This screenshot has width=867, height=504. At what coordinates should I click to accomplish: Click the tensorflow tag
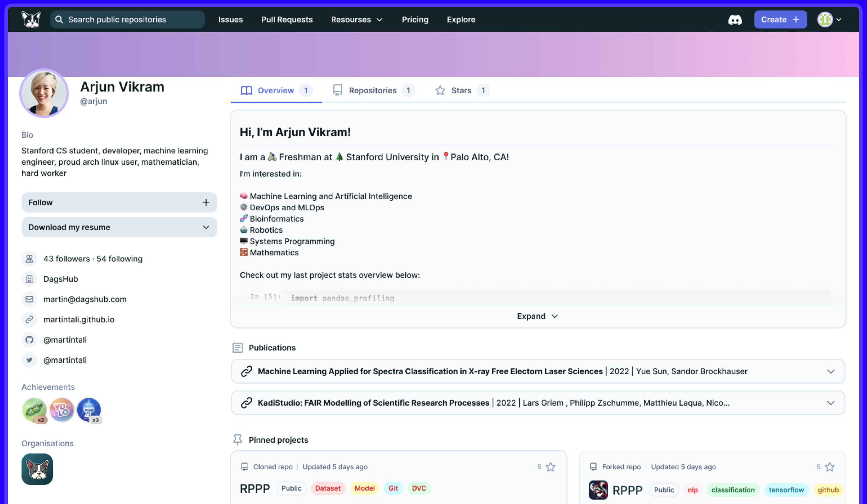point(786,490)
